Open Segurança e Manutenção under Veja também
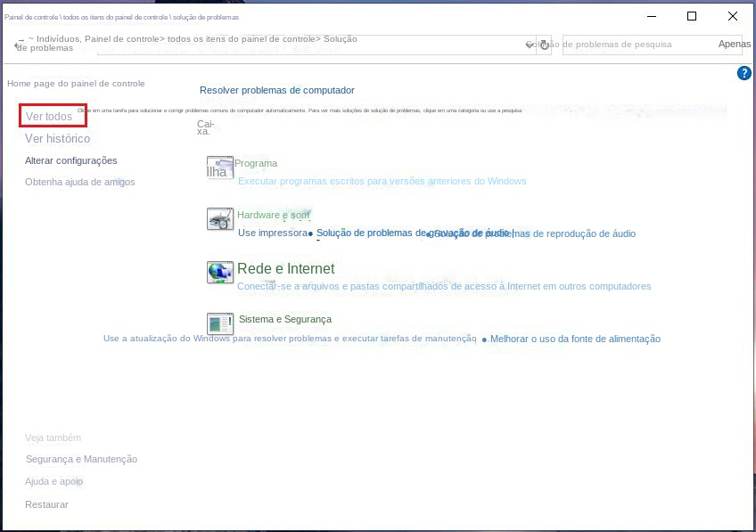 (81, 459)
